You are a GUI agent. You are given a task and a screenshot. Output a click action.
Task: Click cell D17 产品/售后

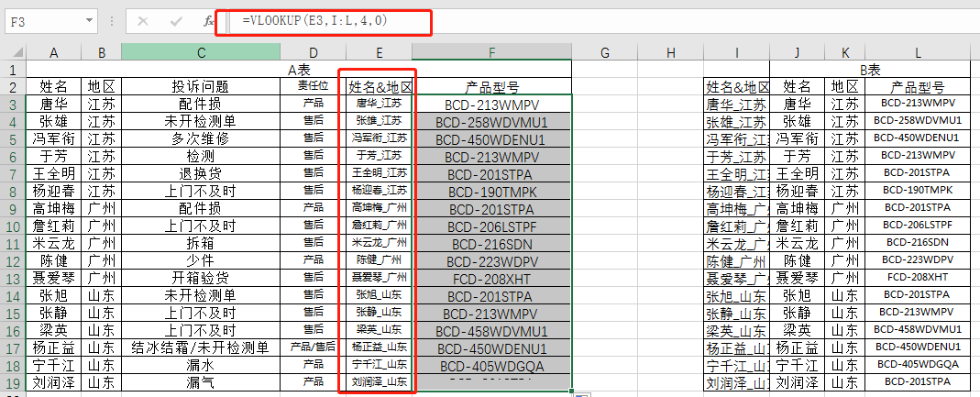tap(314, 347)
